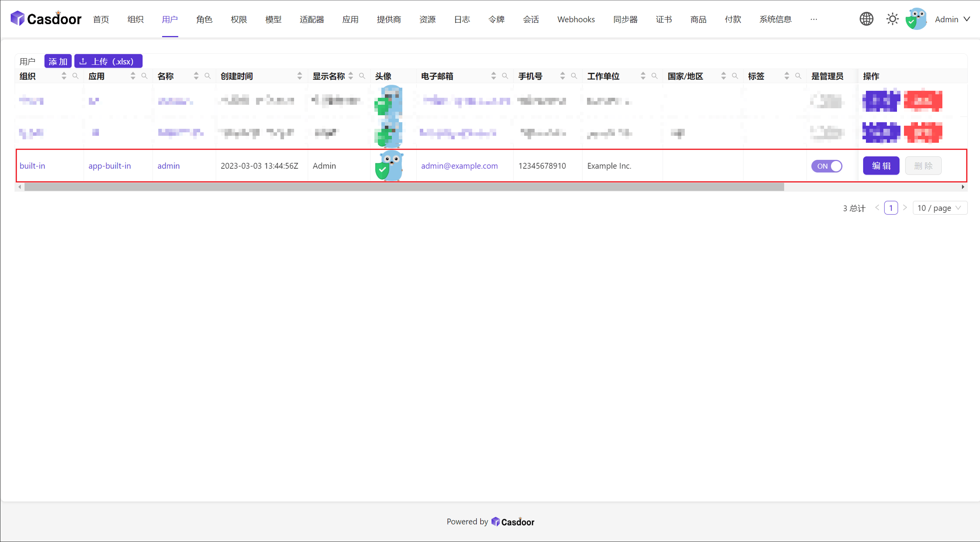Expand the more menu items ellipsis
The height and width of the screenshot is (542, 980).
(814, 19)
